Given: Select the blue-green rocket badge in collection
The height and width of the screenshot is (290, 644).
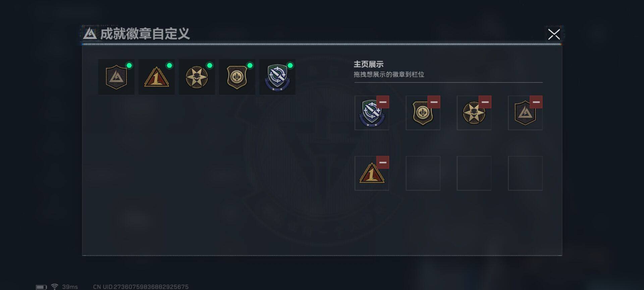Looking at the screenshot, I should tap(277, 77).
